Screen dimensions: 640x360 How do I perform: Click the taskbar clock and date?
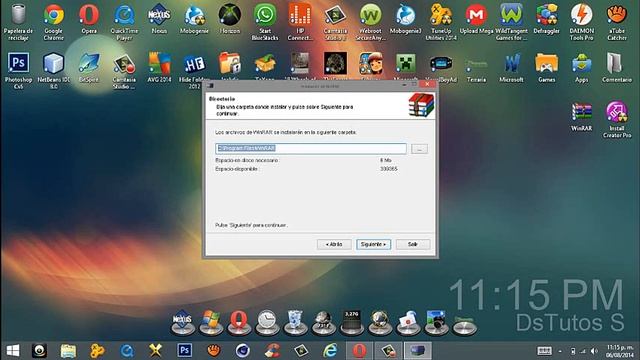620,351
